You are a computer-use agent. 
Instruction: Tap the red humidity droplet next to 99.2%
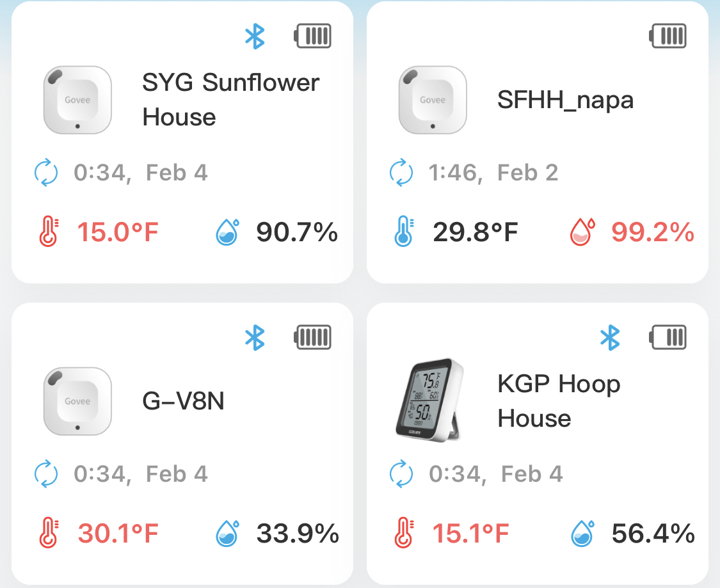point(582,232)
